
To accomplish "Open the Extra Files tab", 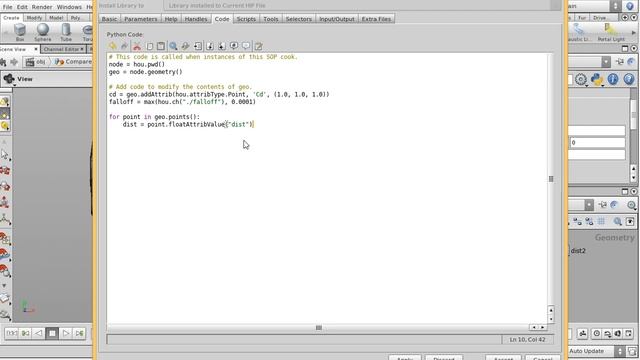I will click(376, 19).
